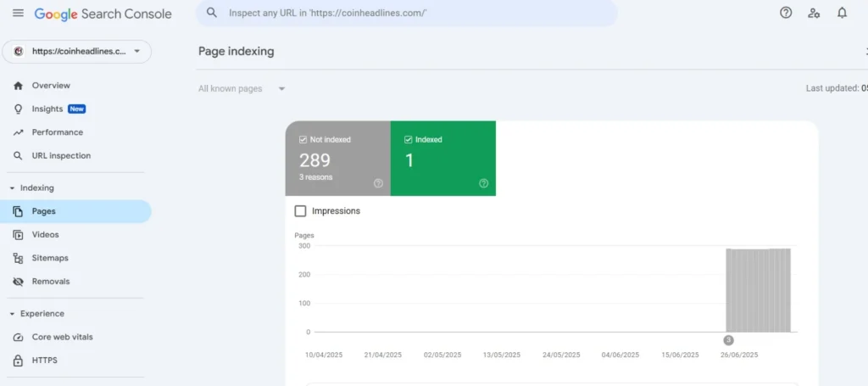
Task: Click the Core web vitals gauge icon
Action: pos(19,338)
